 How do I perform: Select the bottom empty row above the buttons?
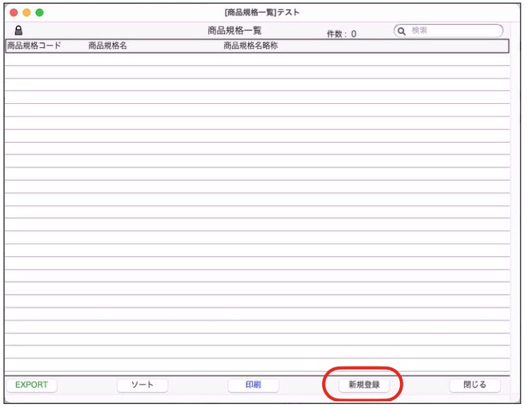(256, 366)
